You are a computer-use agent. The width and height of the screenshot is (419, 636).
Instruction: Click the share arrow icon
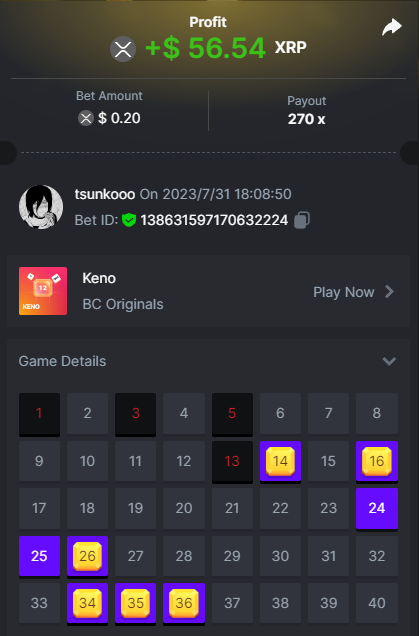click(x=392, y=27)
